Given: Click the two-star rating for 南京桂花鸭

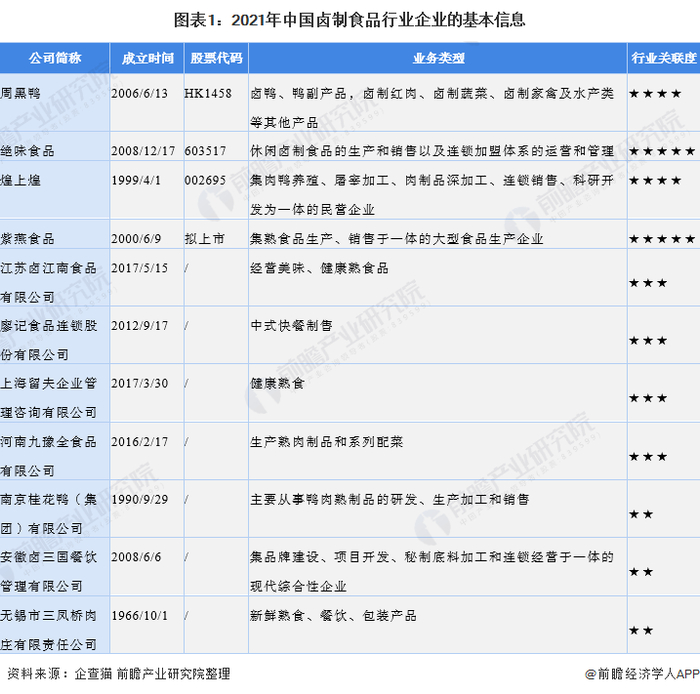Looking at the screenshot, I should pyautogui.click(x=641, y=515).
